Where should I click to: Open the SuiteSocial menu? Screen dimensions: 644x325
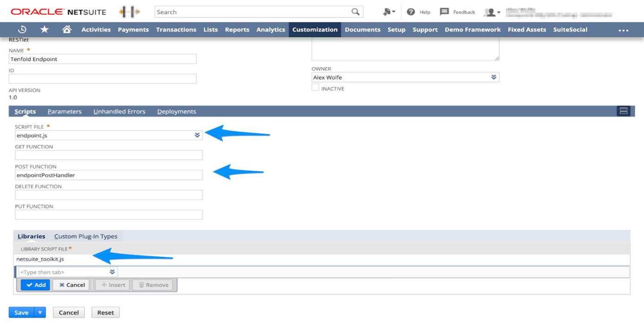point(570,29)
